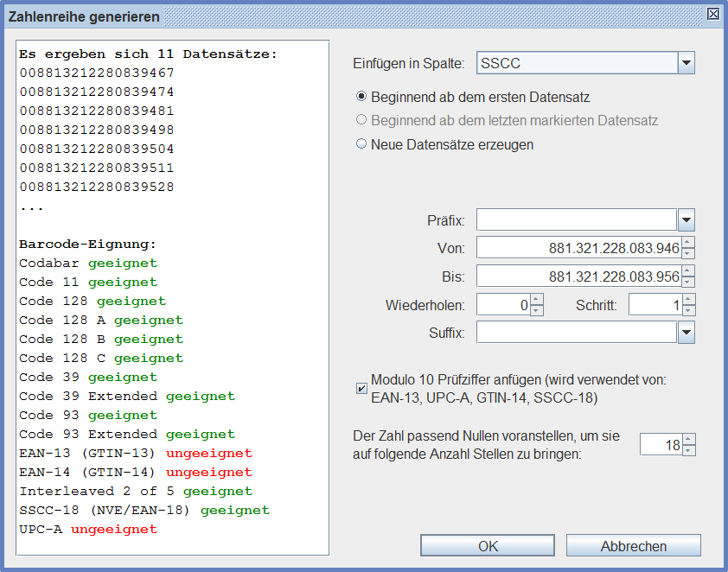This screenshot has width=728, height=572.
Task: Click the Code 39 Extended geeignet line
Action: click(x=127, y=397)
